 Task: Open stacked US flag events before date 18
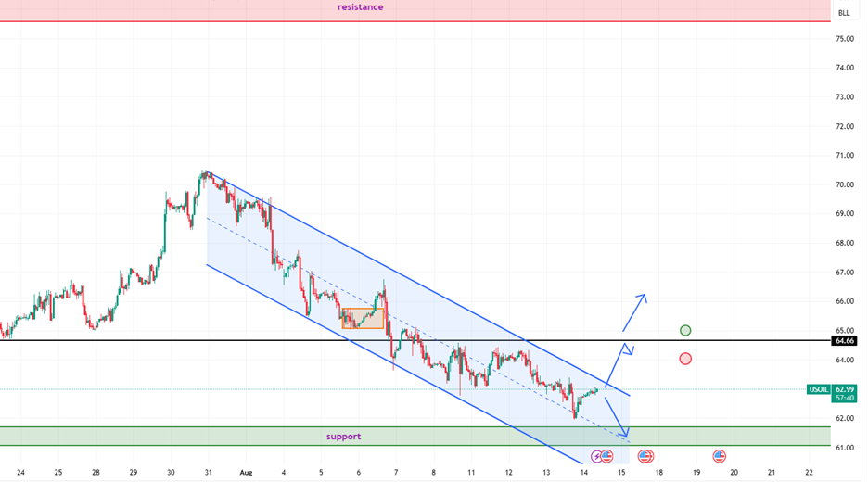coord(645,457)
